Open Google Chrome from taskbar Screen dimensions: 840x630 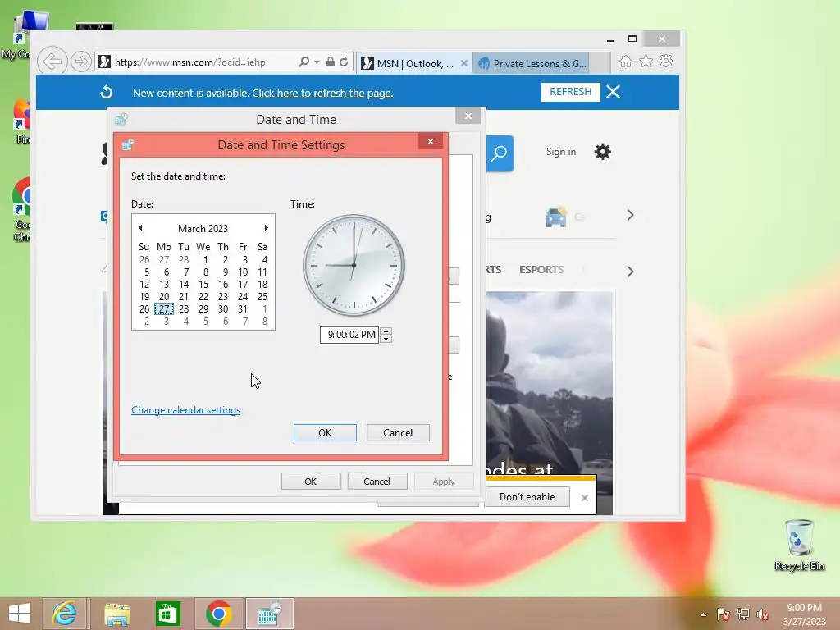coord(218,614)
